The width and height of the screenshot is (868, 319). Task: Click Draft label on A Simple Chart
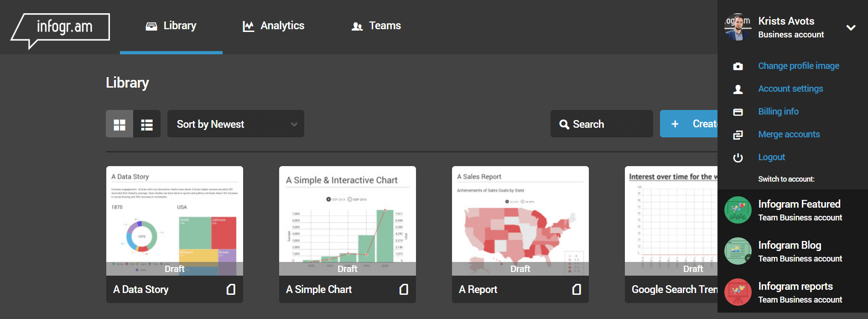pyautogui.click(x=347, y=269)
